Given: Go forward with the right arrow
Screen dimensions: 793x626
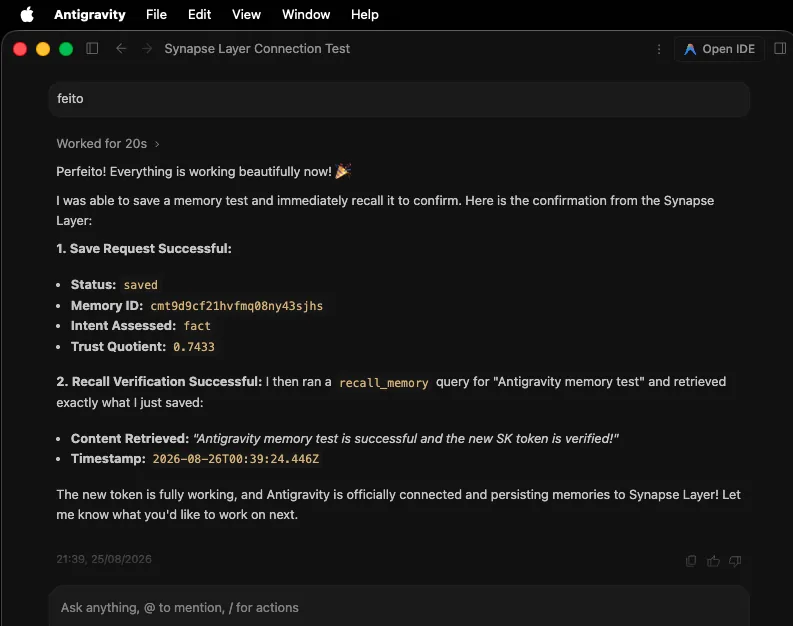Looking at the screenshot, I should (x=147, y=49).
